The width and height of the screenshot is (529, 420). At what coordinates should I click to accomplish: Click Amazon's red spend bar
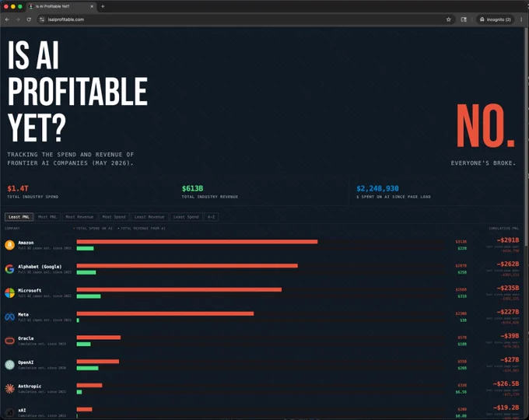(x=197, y=242)
